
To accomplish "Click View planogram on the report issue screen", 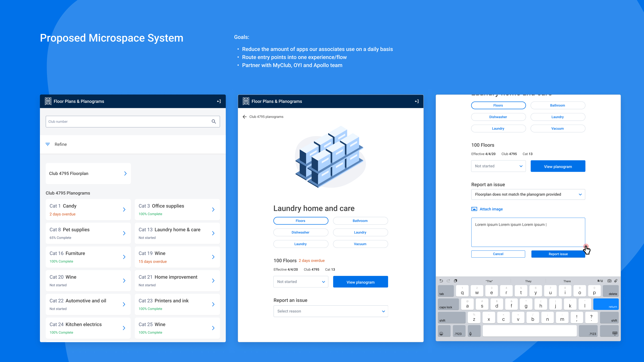I will click(x=558, y=166).
